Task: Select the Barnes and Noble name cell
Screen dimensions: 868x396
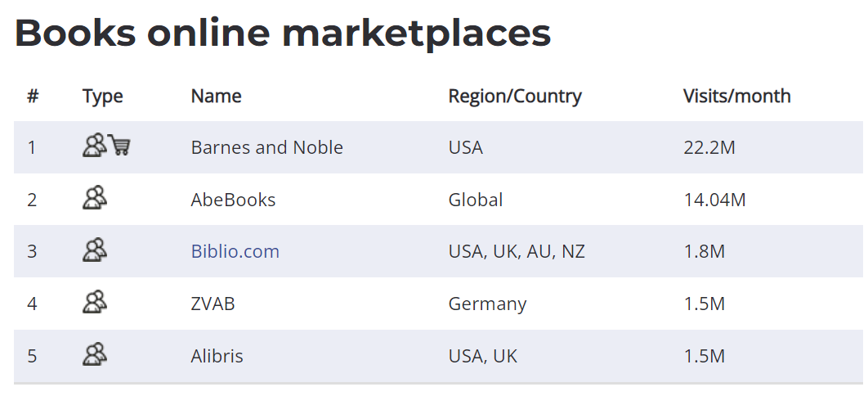Action: [x=266, y=147]
